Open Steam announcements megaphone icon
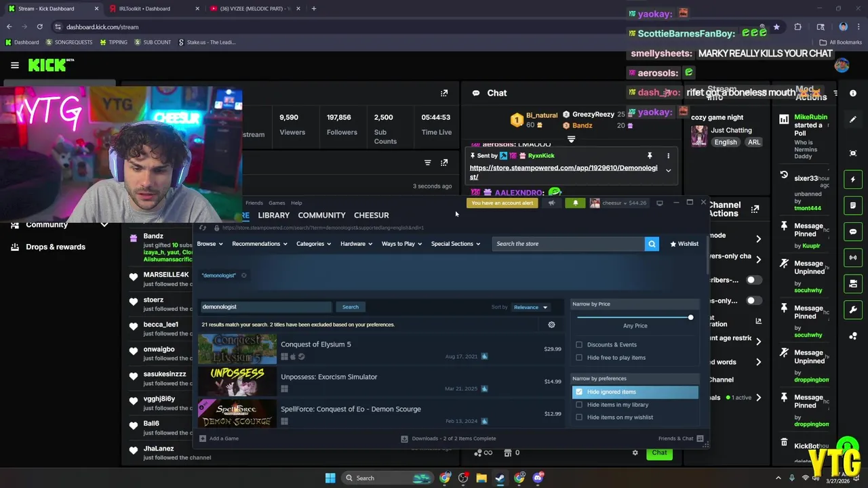Viewport: 868px width, 488px height. coord(551,203)
